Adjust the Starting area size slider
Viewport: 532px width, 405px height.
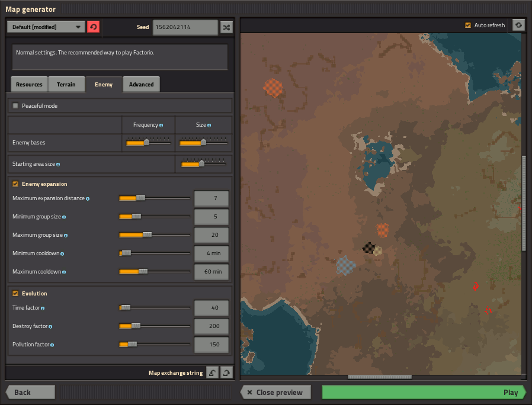click(x=204, y=164)
